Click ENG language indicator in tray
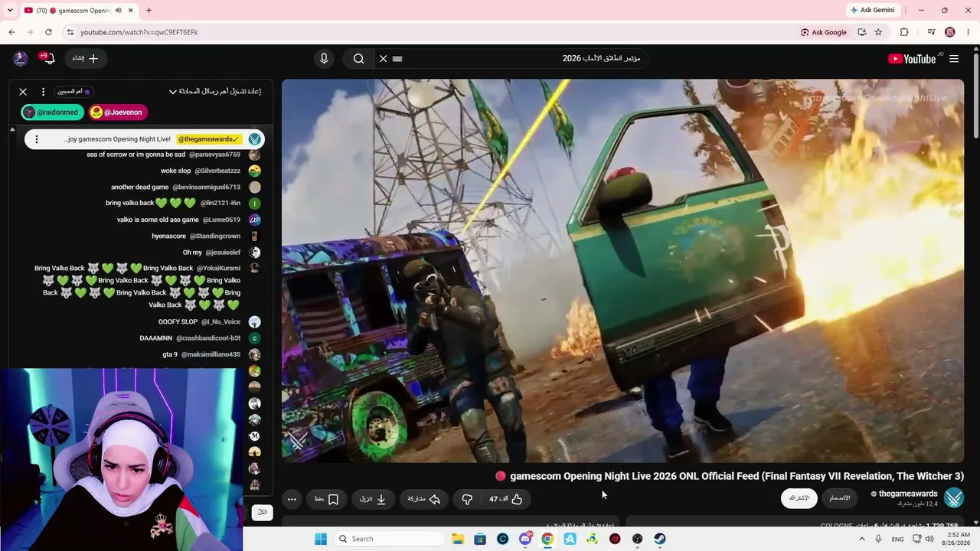This screenshot has width=980, height=551. tap(897, 539)
